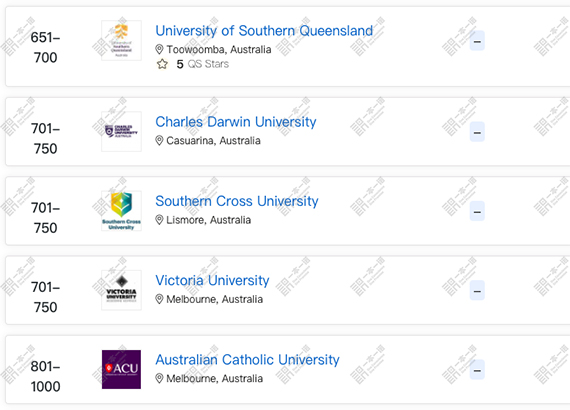The image size is (570, 410).
Task: Open Victoria University link
Action: click(x=212, y=281)
